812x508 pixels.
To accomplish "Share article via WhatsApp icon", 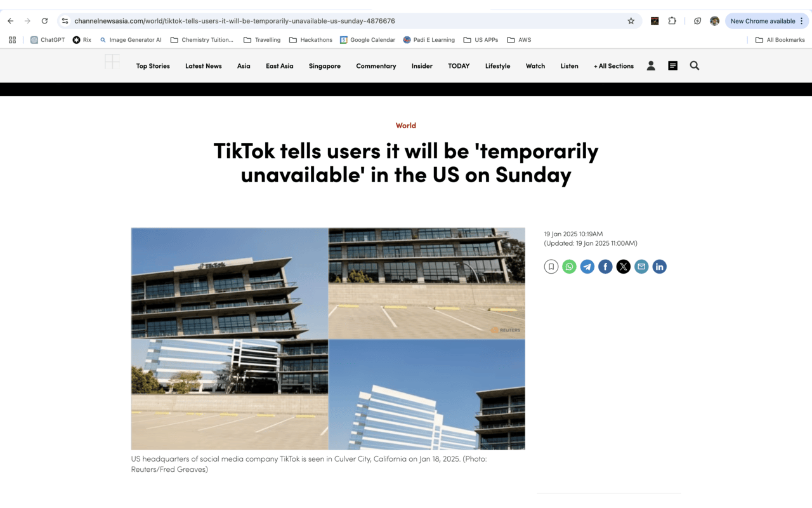I will coord(569,267).
